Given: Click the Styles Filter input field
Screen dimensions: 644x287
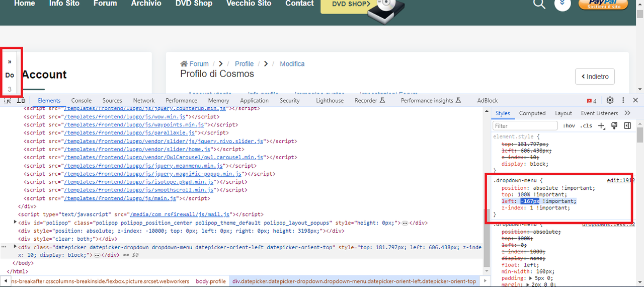Looking at the screenshot, I should (525, 126).
